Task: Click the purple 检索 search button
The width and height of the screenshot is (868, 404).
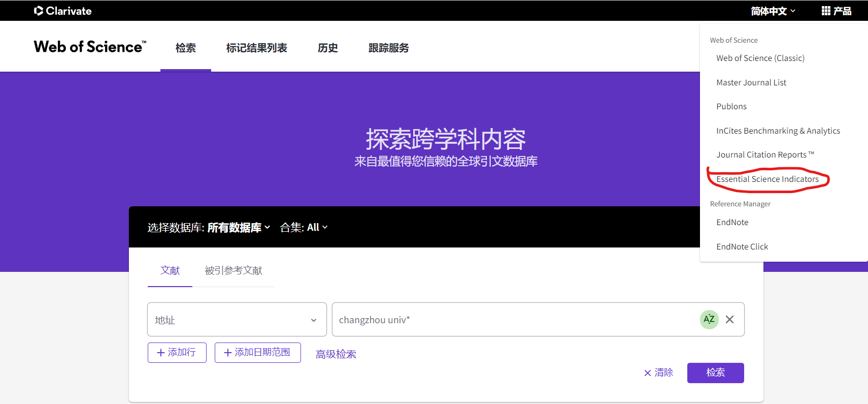Action: coord(716,373)
